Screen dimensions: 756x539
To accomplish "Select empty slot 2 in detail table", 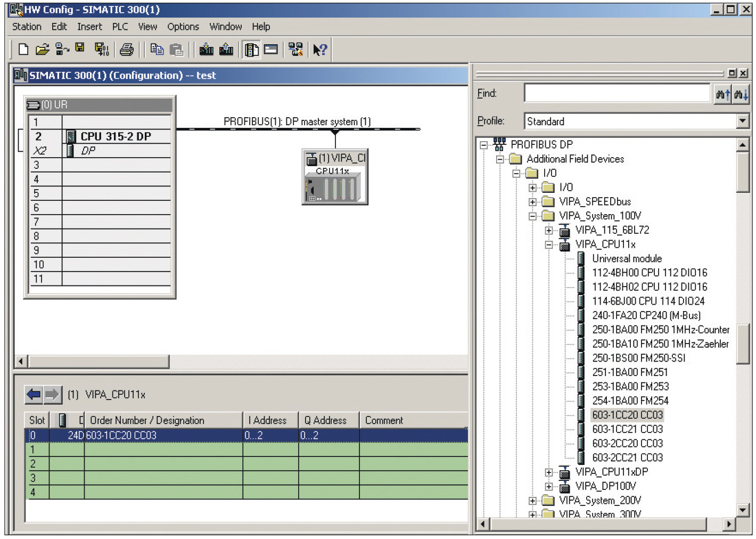I will point(247,463).
